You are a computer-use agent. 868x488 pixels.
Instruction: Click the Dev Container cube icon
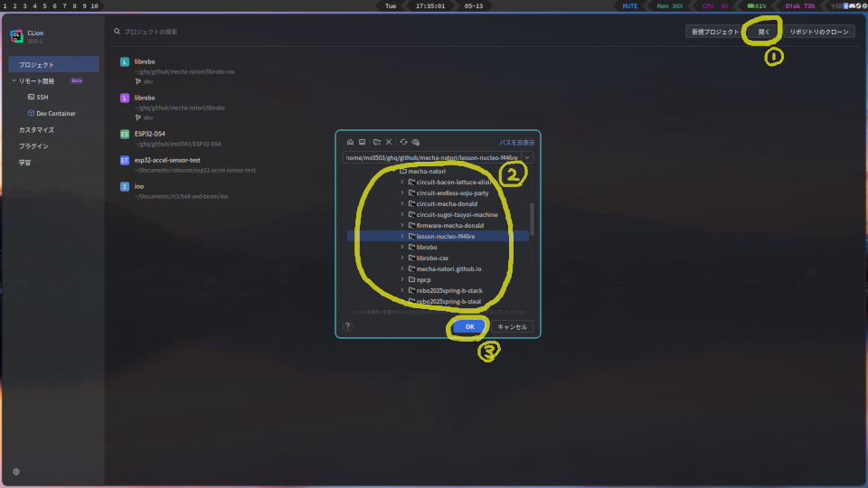pos(31,114)
